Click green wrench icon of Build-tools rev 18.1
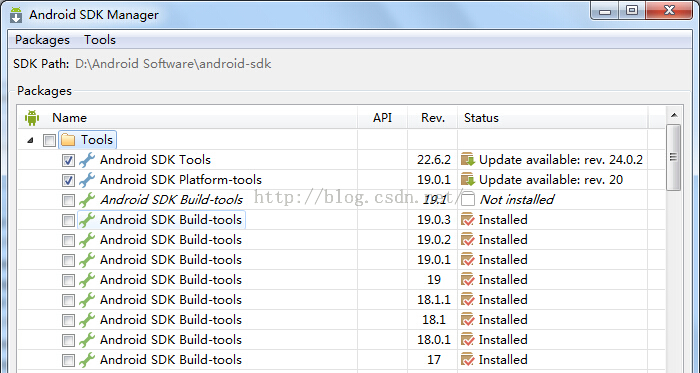The image size is (700, 373). coord(87,320)
